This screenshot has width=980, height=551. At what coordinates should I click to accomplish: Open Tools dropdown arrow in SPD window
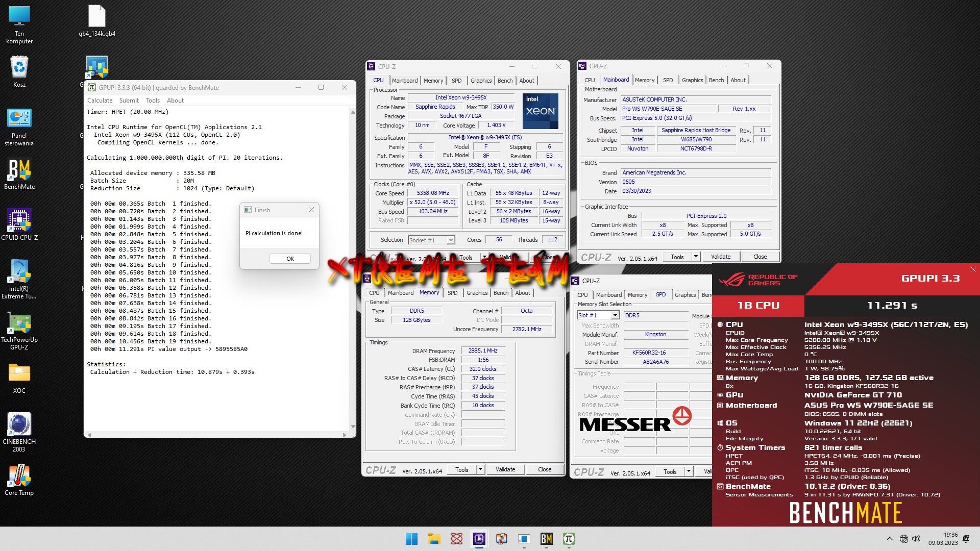[x=689, y=472]
